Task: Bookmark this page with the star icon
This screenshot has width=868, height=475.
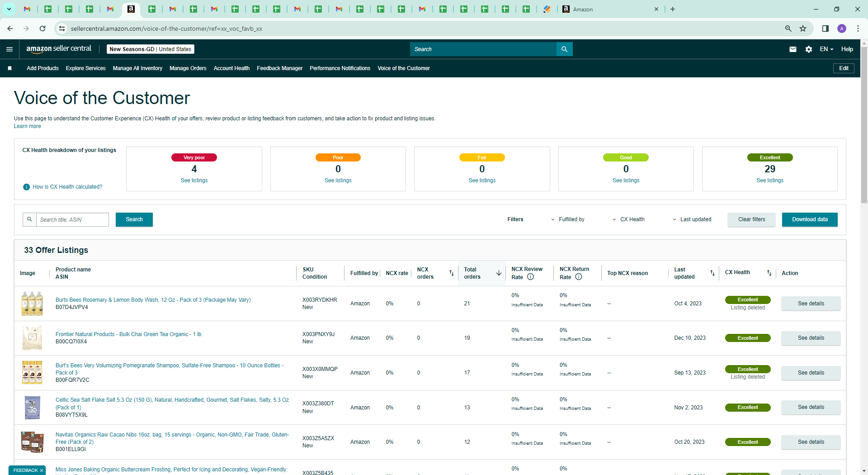Action: (x=803, y=28)
